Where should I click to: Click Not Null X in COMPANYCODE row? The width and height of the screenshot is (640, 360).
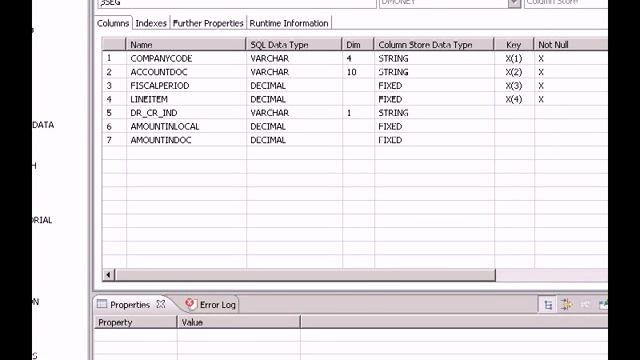(x=541, y=58)
